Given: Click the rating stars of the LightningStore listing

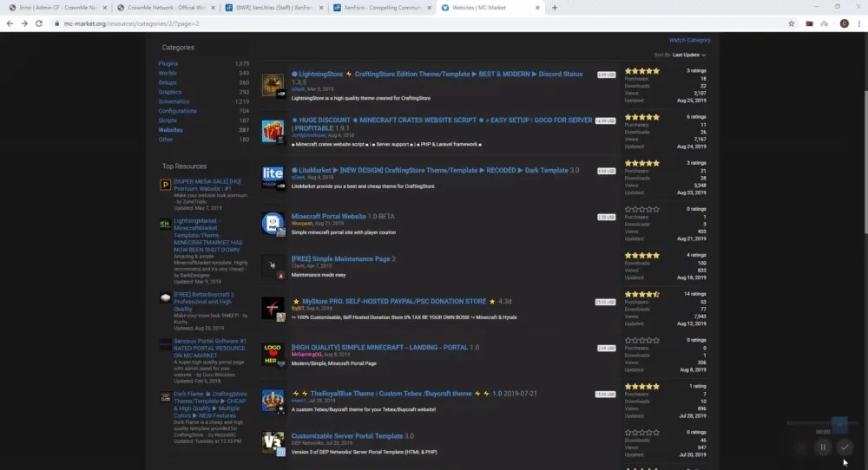Looking at the screenshot, I should coord(642,71).
